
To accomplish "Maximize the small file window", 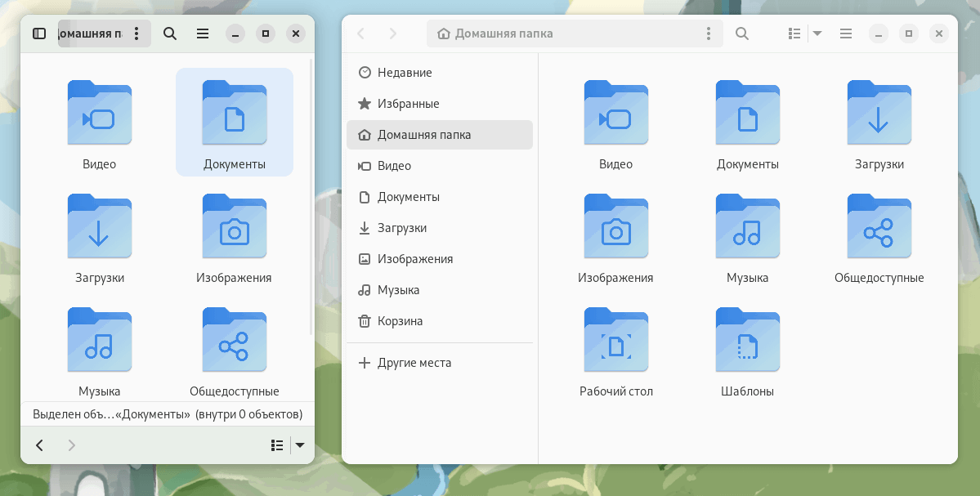I will pyautogui.click(x=266, y=34).
